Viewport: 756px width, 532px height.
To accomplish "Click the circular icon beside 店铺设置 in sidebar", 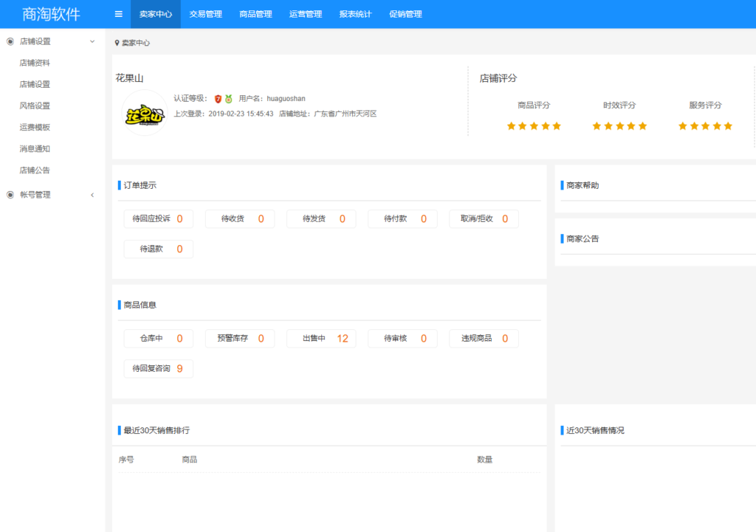I will click(x=10, y=41).
